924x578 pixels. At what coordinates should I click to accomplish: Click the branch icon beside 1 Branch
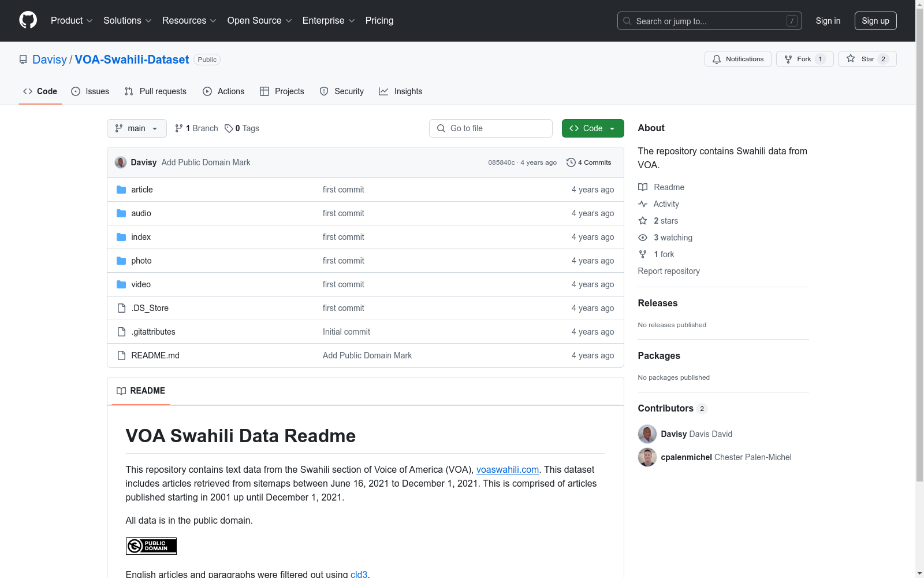pyautogui.click(x=179, y=128)
